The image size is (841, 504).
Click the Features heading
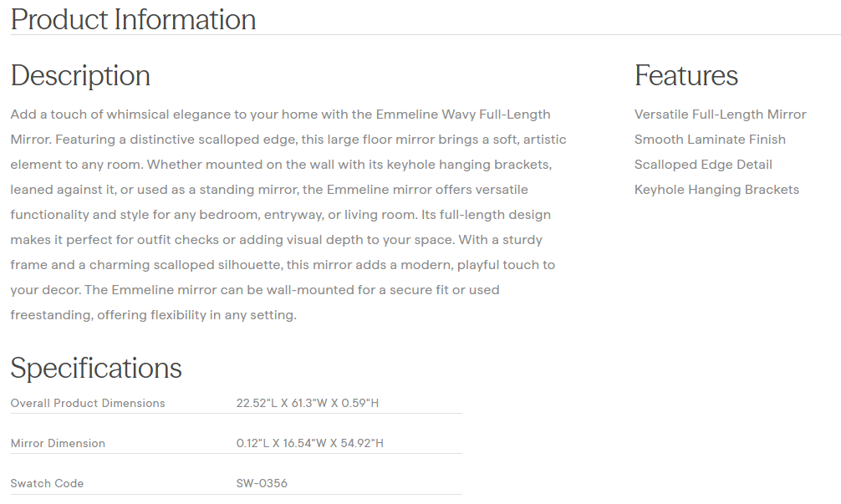[686, 75]
